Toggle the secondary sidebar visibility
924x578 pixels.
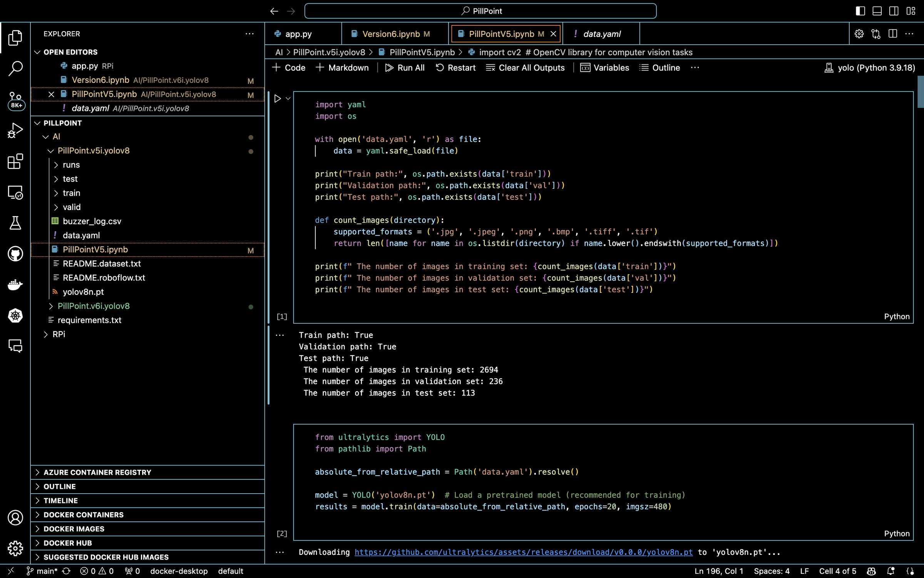[894, 11]
